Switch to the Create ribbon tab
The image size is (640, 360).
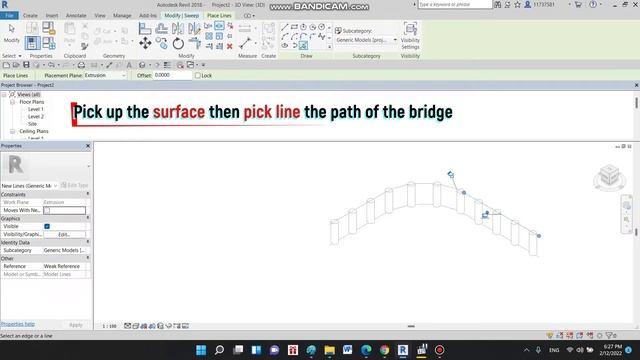click(30, 16)
